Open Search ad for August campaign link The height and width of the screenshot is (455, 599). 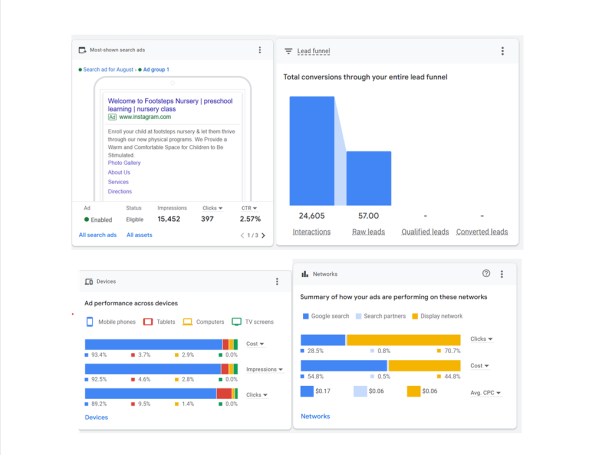click(x=108, y=70)
